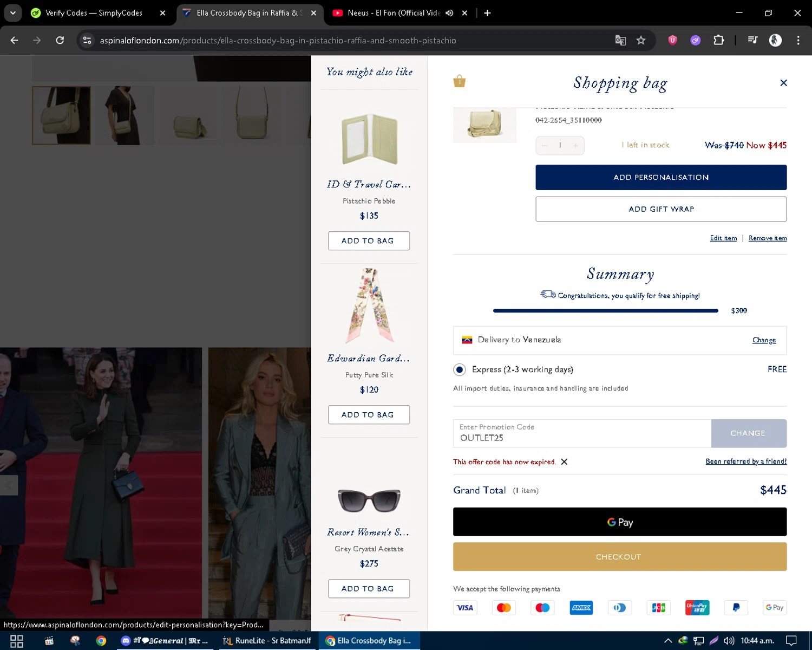Open Discord General taskbar item
Viewport: 812px width, 650px height.
[x=165, y=641]
